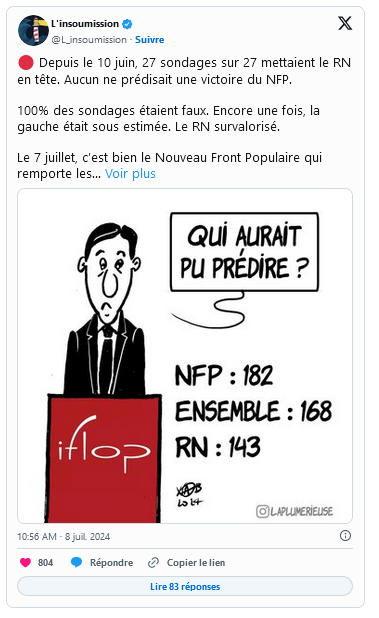Expand tweet text with Voir plus
Image resolution: width=379 pixels, height=618 pixels.
[130, 173]
